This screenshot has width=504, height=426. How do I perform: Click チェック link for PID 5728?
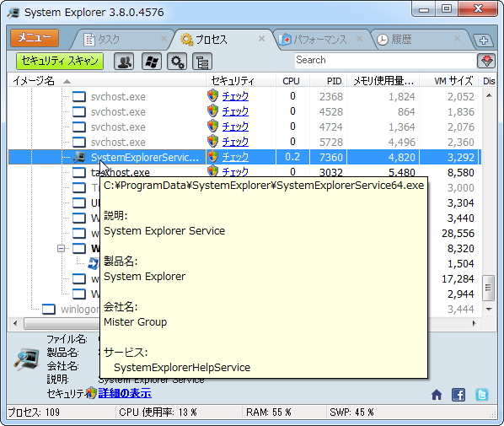coord(235,142)
